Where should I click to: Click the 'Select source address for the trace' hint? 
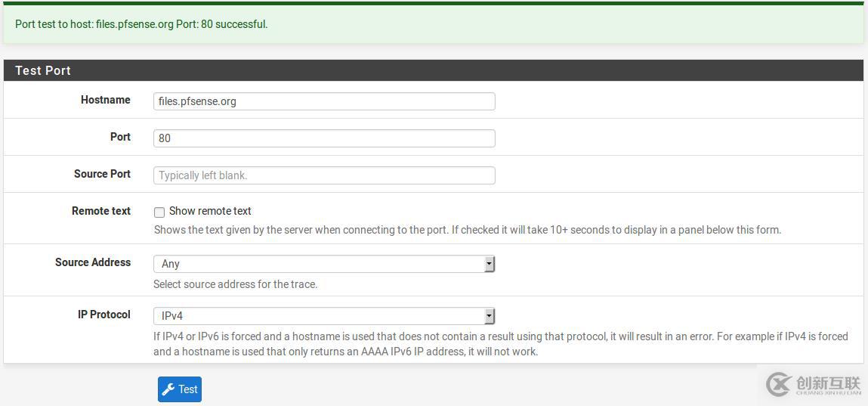pyautogui.click(x=235, y=284)
